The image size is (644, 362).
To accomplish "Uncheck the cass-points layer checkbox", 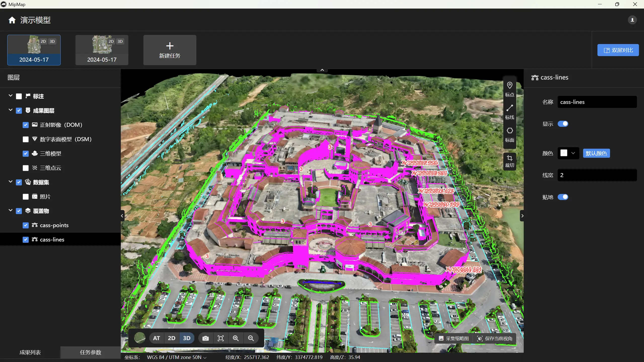I will pos(26,225).
